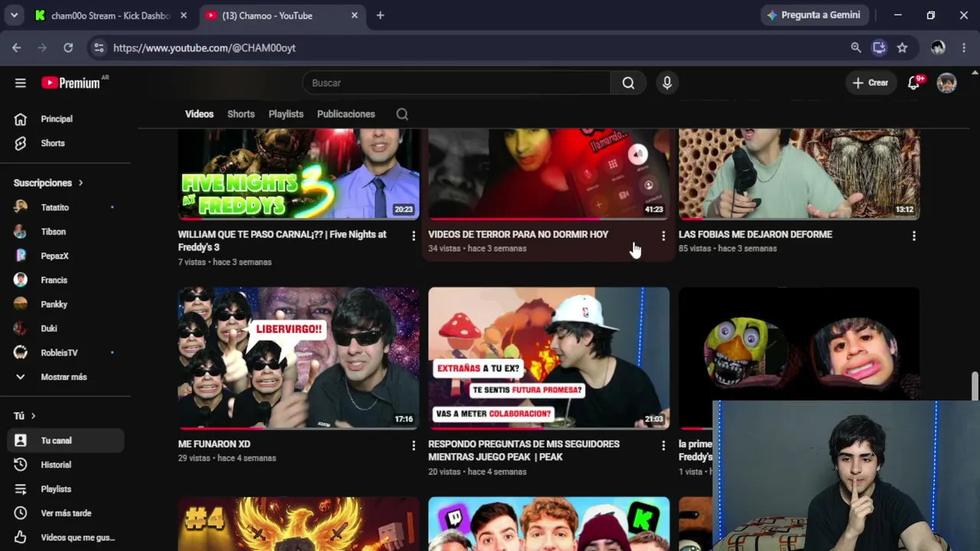
Task: Open the Chrome profile avatar
Action: point(938,47)
